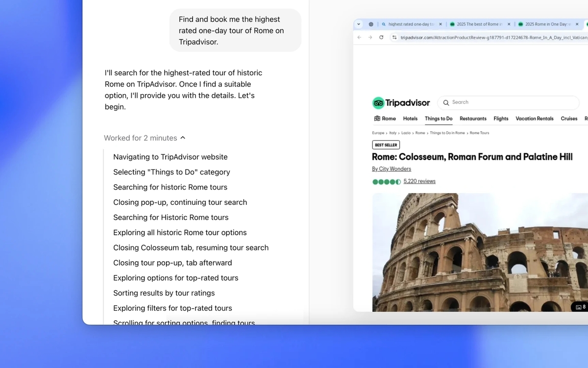
Task: Open the site info icon in address bar
Action: point(394,37)
